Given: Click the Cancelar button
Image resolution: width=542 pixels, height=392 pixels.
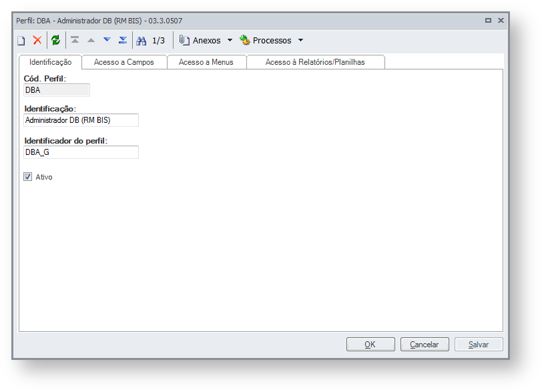Looking at the screenshot, I should pyautogui.click(x=425, y=345).
